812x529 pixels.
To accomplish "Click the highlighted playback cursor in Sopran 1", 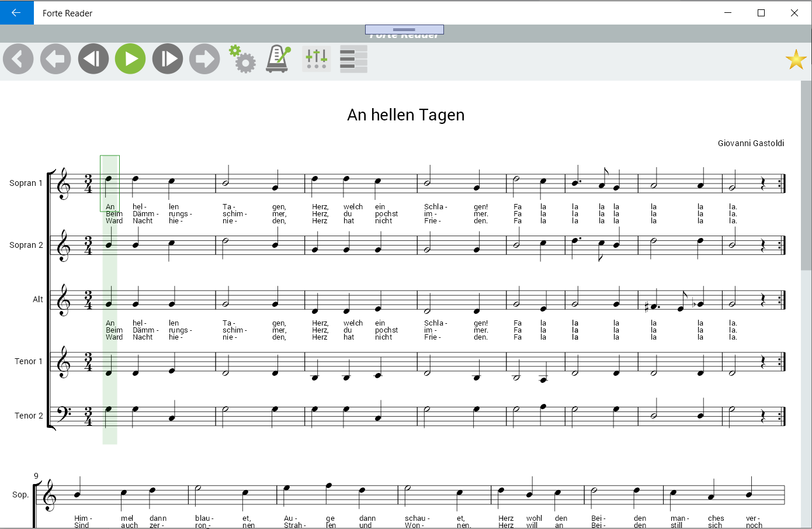I will tap(110, 184).
